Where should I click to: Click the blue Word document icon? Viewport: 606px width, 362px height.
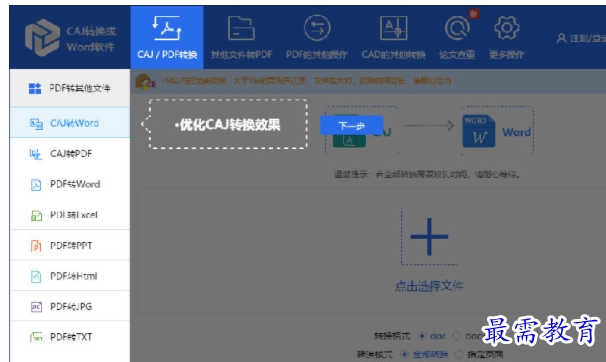[x=479, y=131]
